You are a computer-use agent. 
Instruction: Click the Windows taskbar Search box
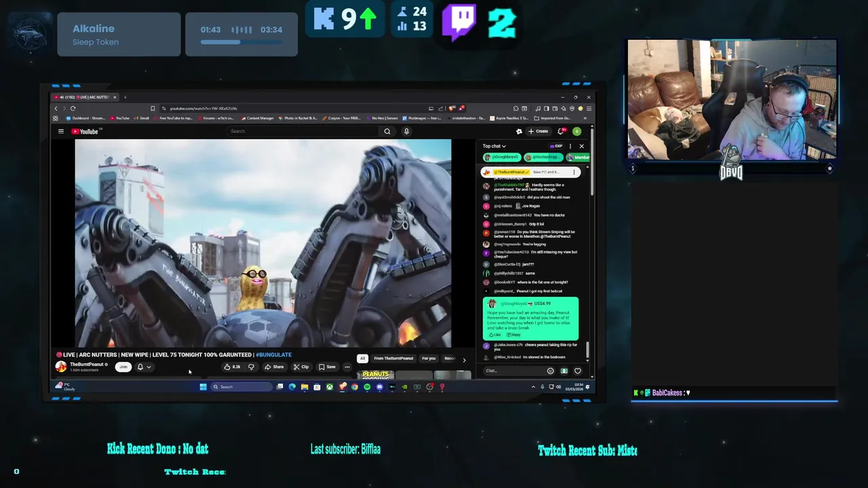241,387
